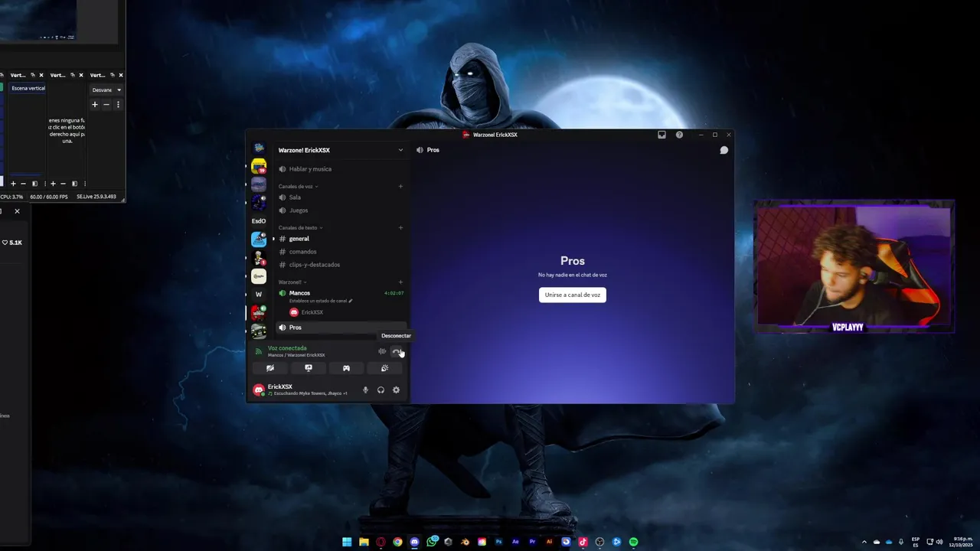
Task: Open the W server in server list
Action: click(x=259, y=294)
